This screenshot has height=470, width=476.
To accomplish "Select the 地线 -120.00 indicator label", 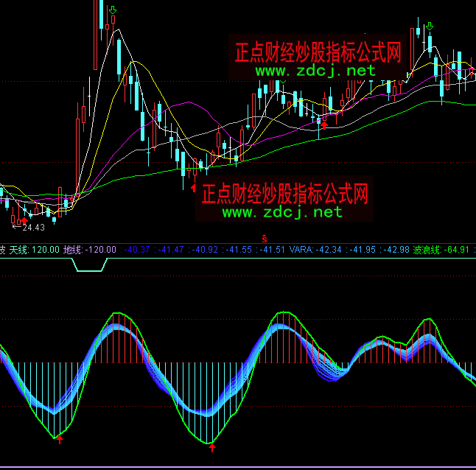I will [x=89, y=250].
